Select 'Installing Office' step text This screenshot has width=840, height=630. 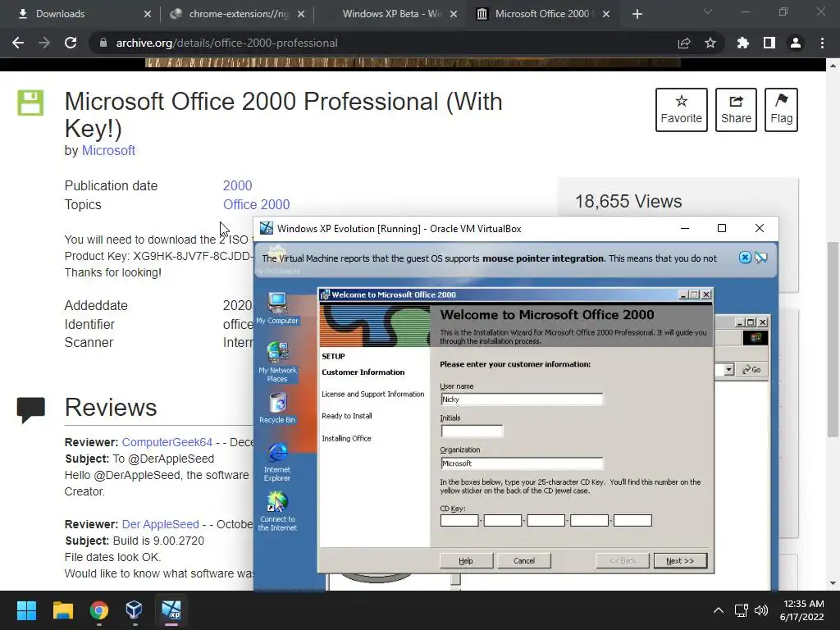[346, 438]
